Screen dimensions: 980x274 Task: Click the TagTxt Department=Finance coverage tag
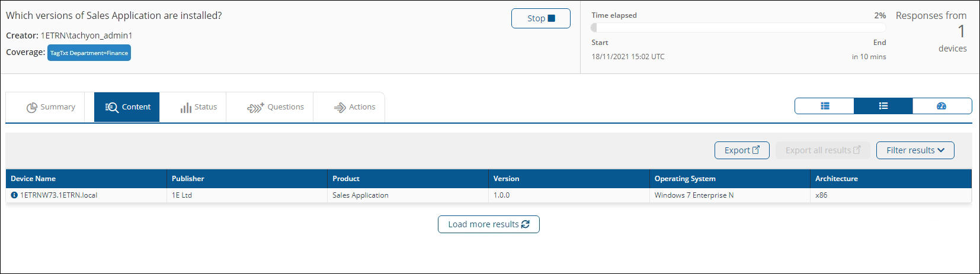point(89,53)
